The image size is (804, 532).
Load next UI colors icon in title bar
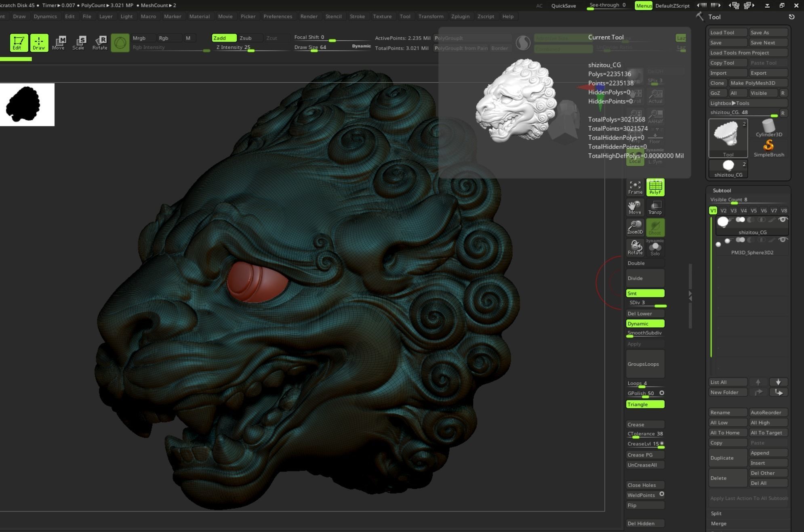(x=716, y=5)
